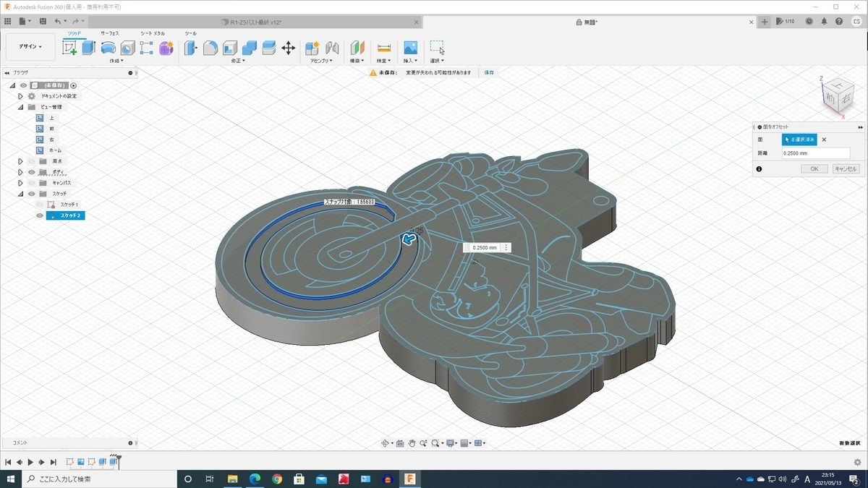Open the デザイン workspace dropdown
This screenshot has width=868, height=488.
point(30,47)
